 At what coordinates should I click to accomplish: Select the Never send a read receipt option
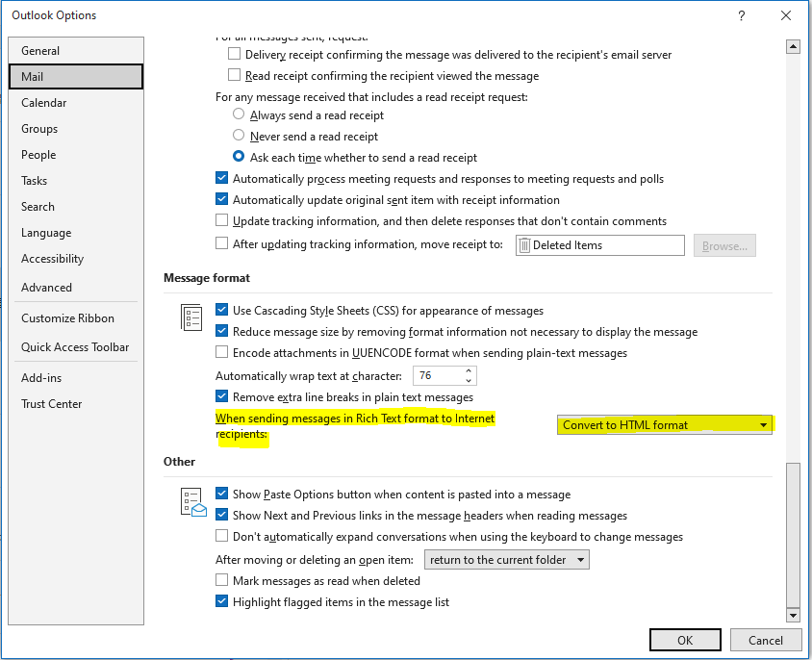[238, 134]
